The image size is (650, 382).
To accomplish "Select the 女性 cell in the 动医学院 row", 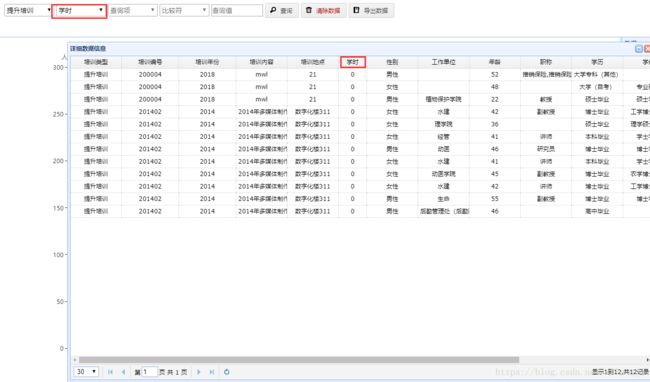I will coord(392,174).
